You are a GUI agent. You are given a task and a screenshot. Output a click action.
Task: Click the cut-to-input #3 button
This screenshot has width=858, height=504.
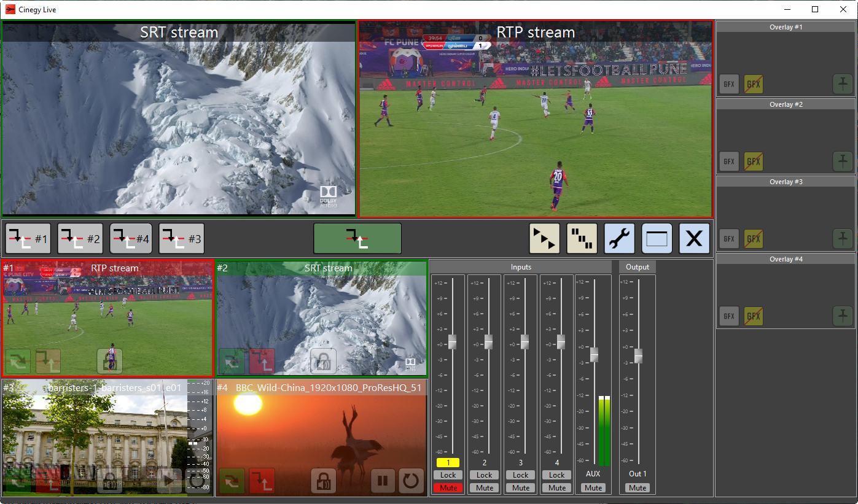pos(181,239)
